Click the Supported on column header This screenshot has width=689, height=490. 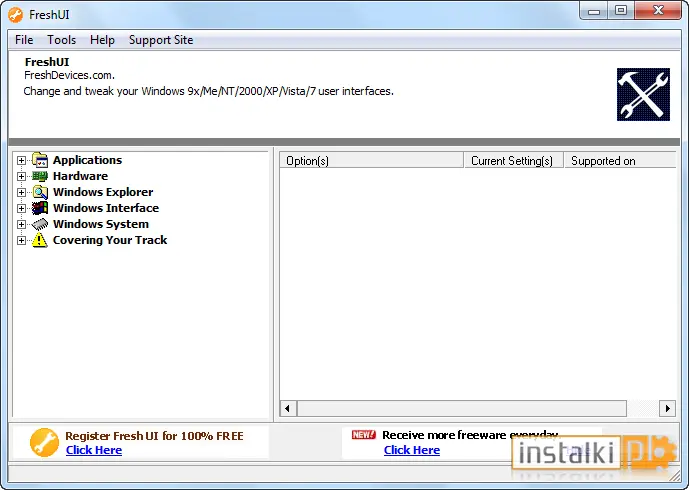click(x=620, y=160)
